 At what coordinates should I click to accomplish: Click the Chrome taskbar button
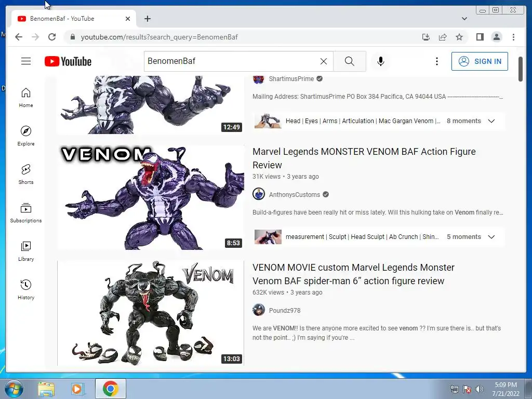pos(110,389)
